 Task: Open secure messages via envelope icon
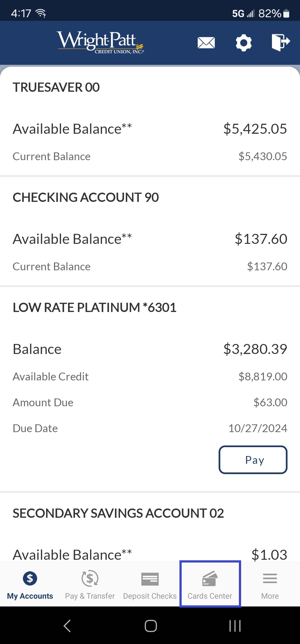[206, 43]
